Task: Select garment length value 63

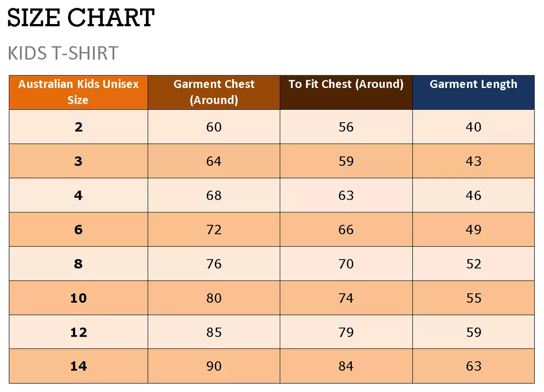Action: tap(473, 366)
